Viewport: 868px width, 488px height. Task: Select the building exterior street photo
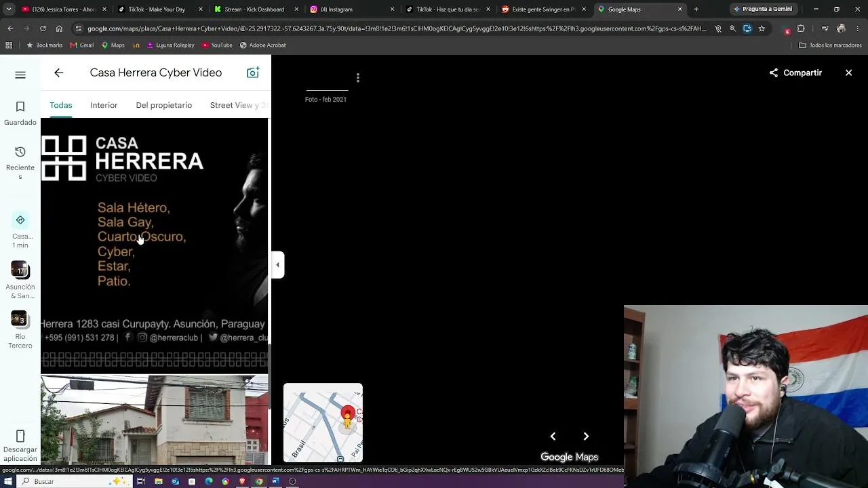click(155, 420)
